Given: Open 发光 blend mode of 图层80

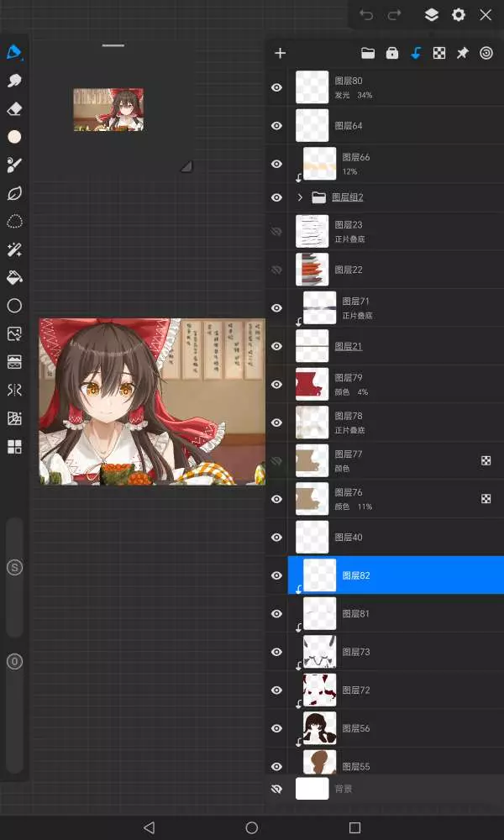Looking at the screenshot, I should [x=342, y=96].
